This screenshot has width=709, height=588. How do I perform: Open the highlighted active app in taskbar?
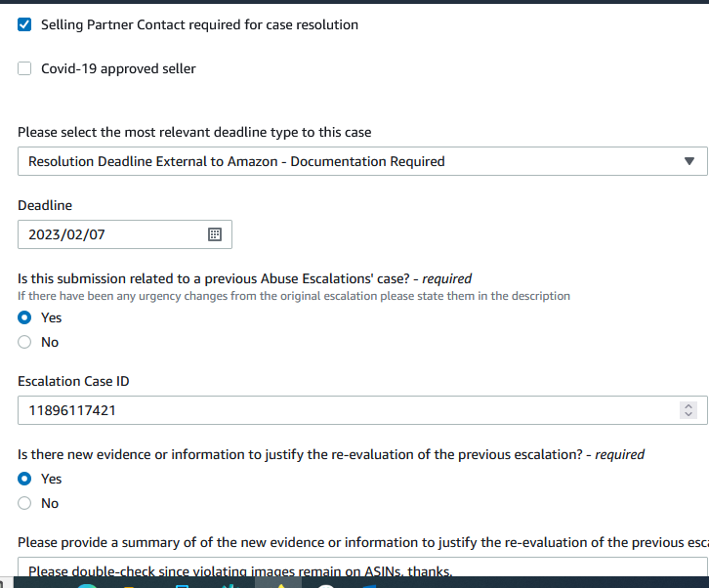(x=278, y=582)
